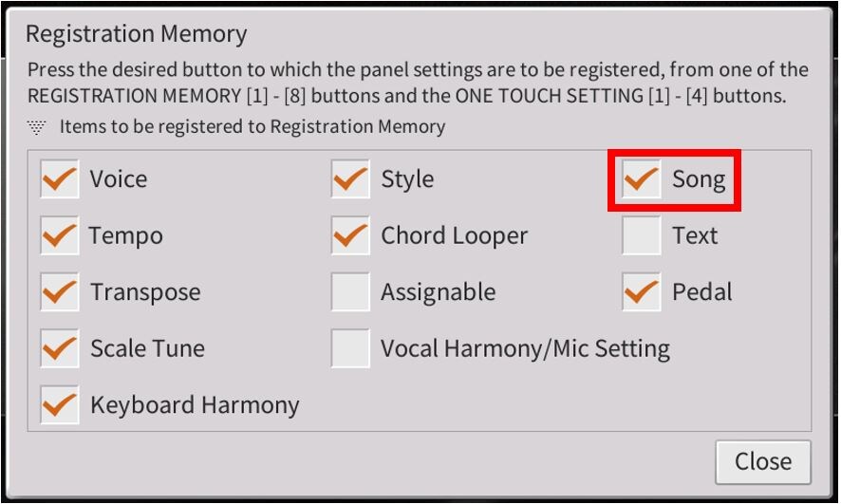Click the 'Assignable' label text
The image size is (841, 504).
[438, 292]
